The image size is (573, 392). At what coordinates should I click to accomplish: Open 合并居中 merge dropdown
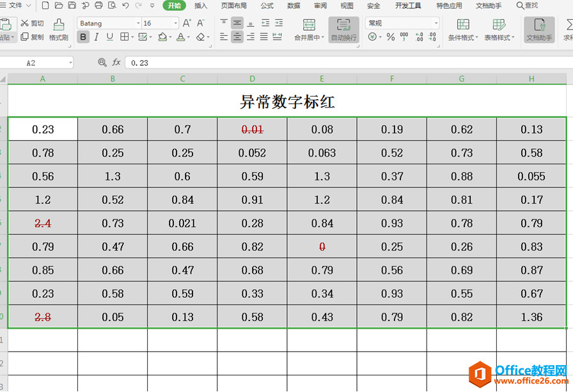(x=309, y=37)
